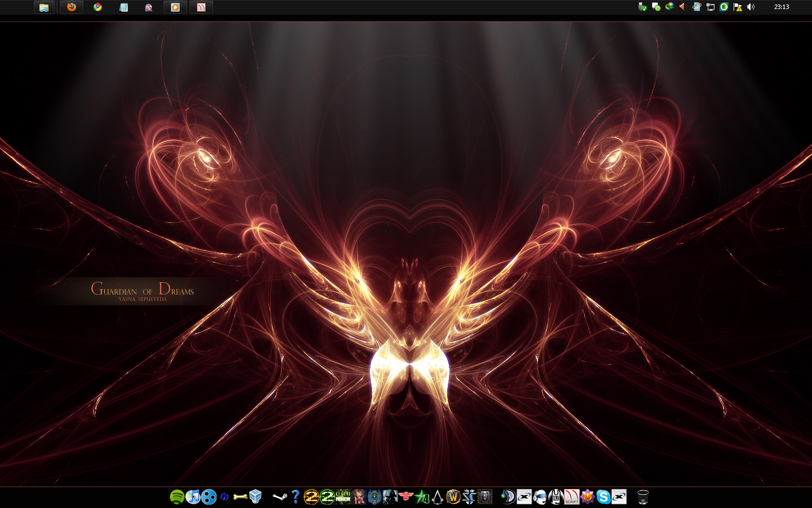This screenshot has height=508, width=812.
Task: Open the bone icon in the dock
Action: [x=240, y=497]
